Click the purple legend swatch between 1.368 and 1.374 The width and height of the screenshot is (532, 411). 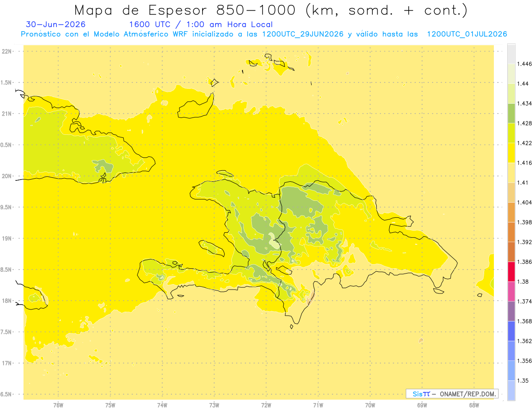tap(511, 311)
